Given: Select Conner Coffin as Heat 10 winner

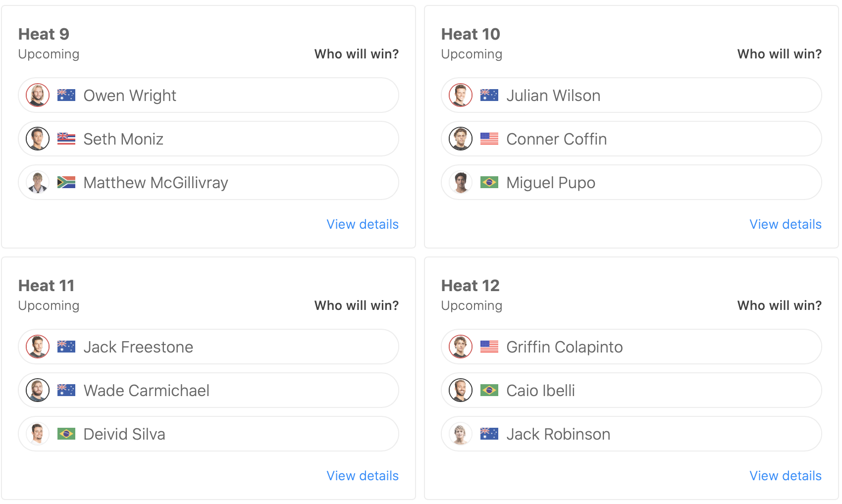Looking at the screenshot, I should click(x=631, y=139).
